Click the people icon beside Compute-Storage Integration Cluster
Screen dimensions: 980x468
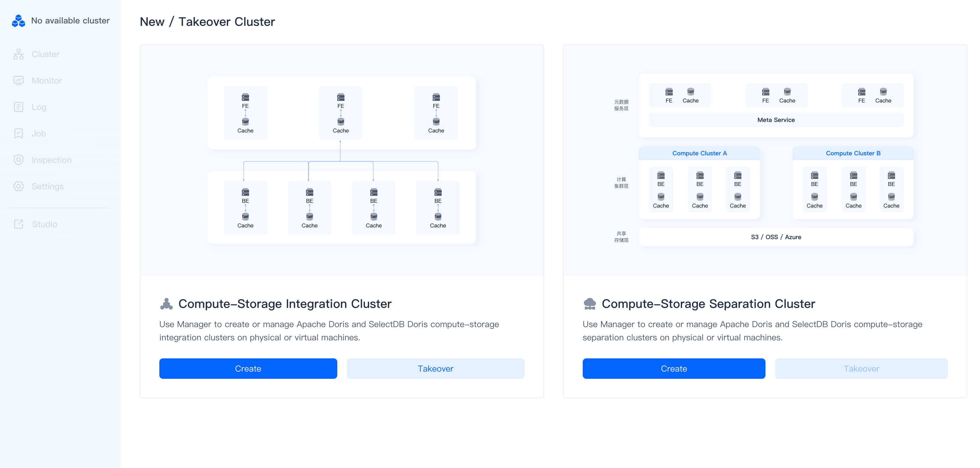[x=166, y=303]
